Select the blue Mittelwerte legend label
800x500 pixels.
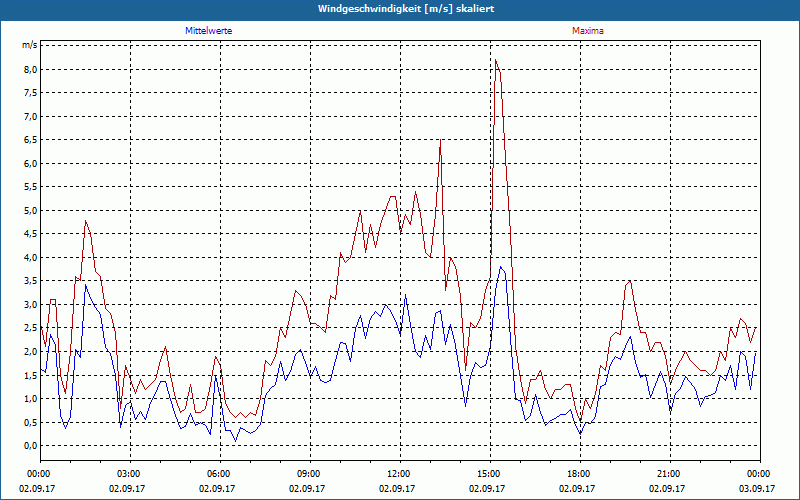208,31
